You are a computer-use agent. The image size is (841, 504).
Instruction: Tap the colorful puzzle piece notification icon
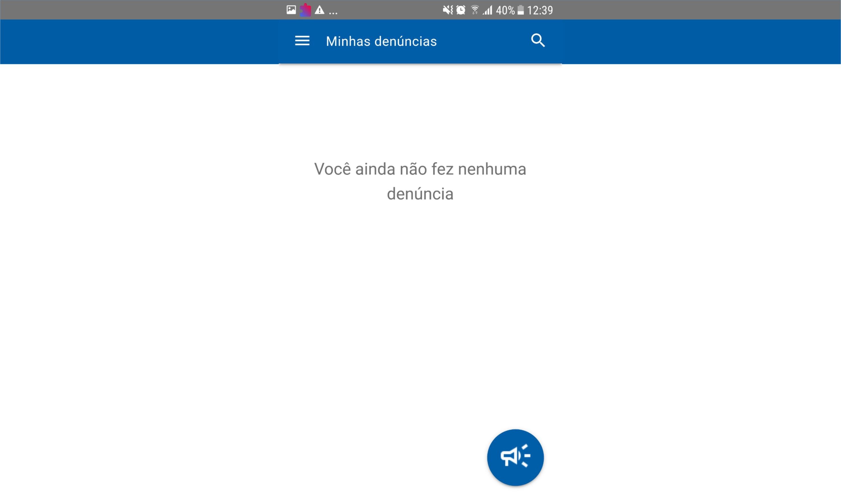[305, 10]
